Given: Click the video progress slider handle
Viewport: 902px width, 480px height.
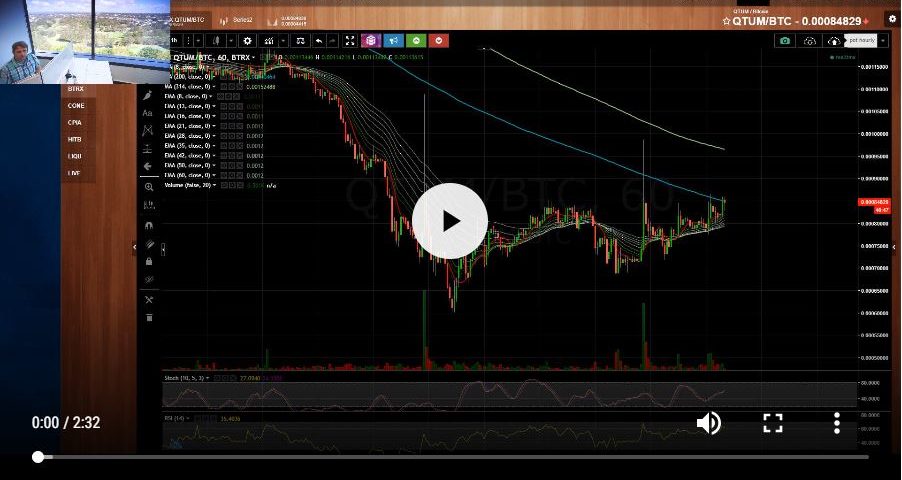Looking at the screenshot, I should (38, 457).
